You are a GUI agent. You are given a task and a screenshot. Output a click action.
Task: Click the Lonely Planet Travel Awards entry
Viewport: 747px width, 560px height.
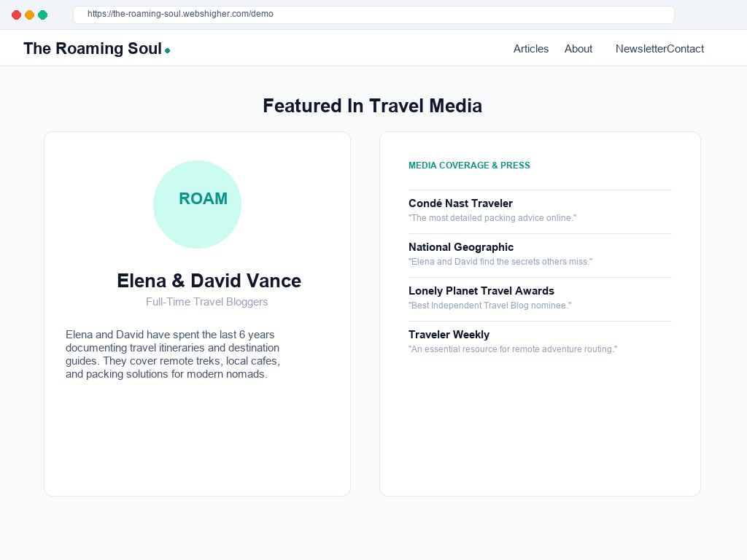(541, 300)
